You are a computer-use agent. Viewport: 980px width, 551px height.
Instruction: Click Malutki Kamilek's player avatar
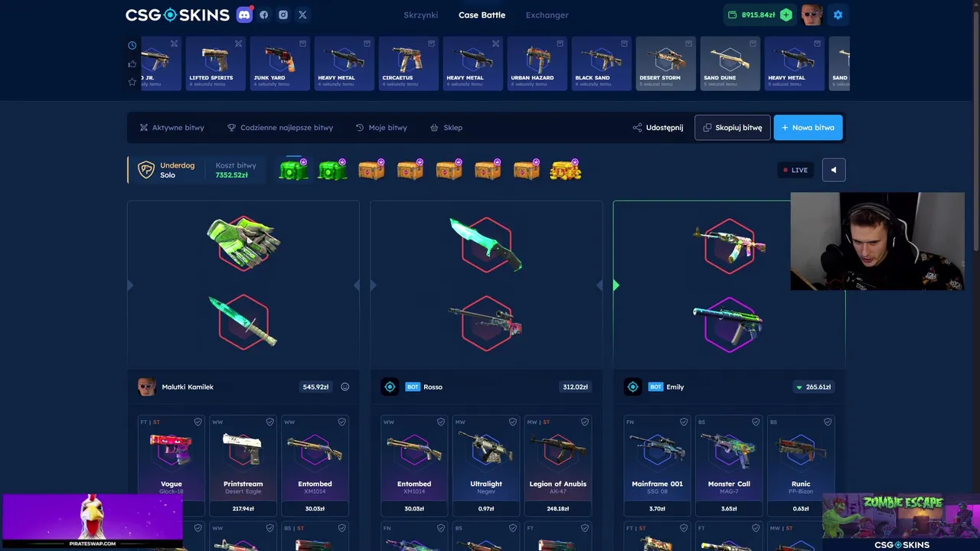click(146, 386)
